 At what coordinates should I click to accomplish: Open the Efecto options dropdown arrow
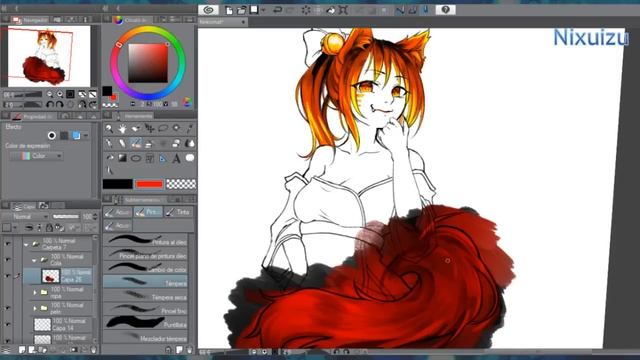[86, 136]
